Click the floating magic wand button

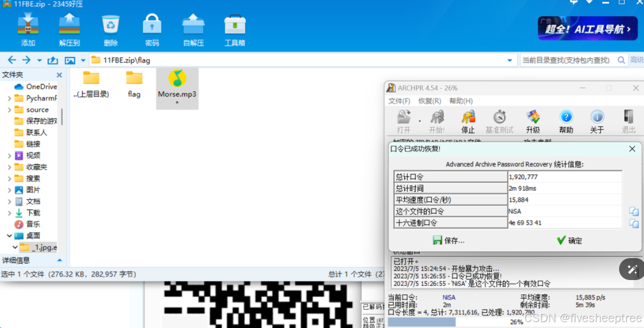click(632, 269)
